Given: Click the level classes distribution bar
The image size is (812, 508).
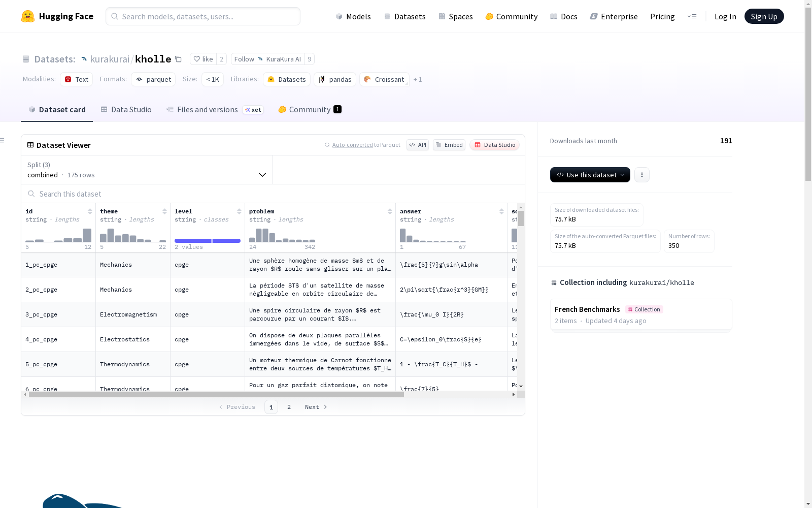Looking at the screenshot, I should click(208, 241).
